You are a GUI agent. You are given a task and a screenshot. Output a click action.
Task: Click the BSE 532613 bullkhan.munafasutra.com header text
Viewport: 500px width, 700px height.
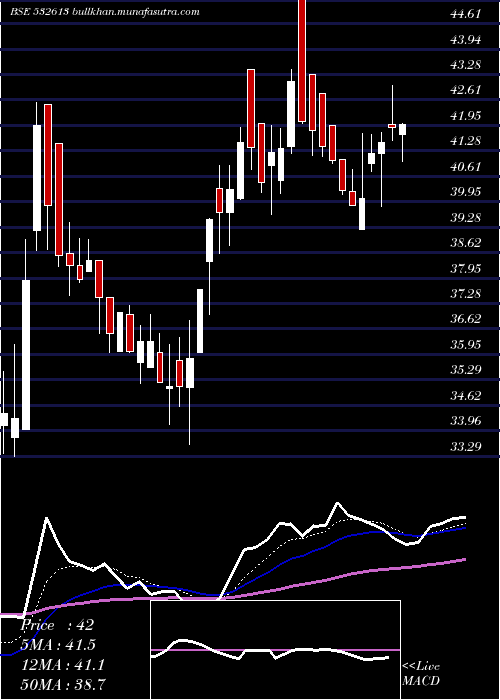click(x=105, y=12)
